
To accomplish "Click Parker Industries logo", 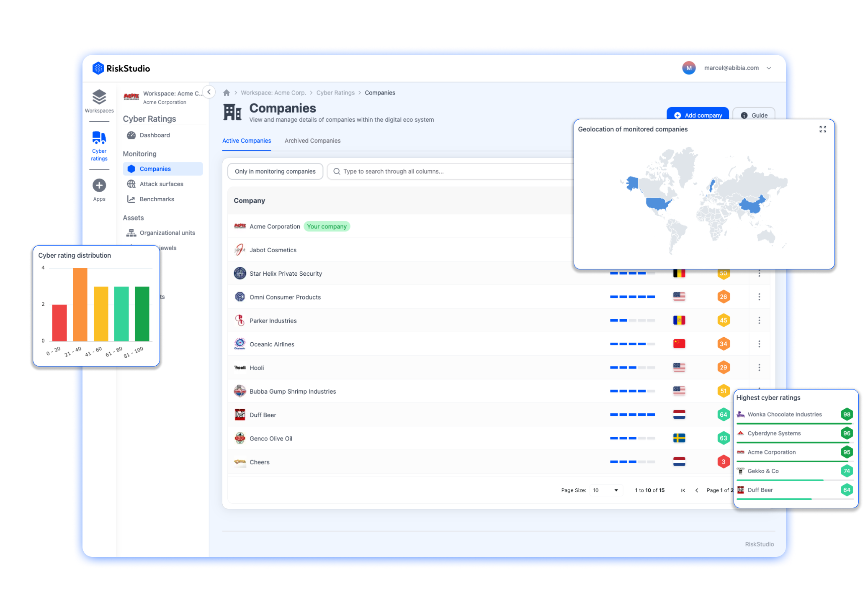I will click(x=240, y=320).
